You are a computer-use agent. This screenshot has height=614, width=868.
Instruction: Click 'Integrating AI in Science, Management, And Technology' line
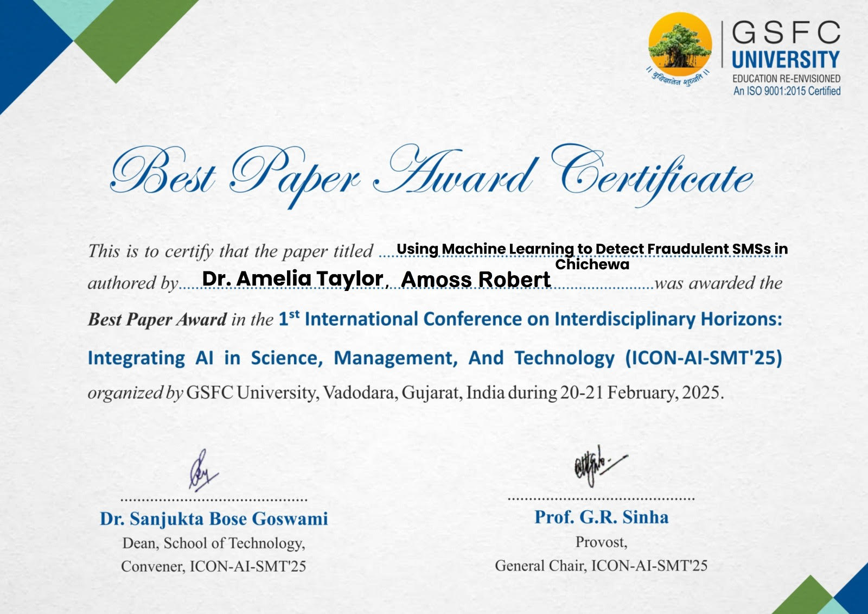[351, 358]
